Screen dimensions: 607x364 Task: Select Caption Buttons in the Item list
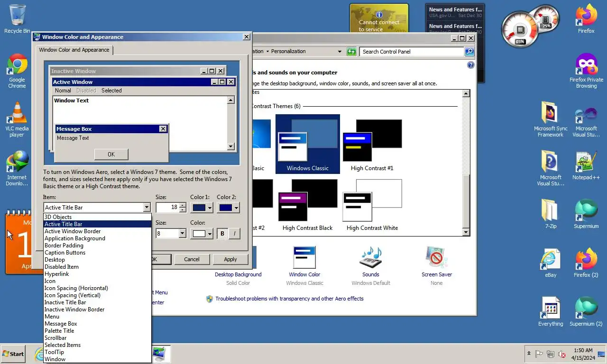97,253
